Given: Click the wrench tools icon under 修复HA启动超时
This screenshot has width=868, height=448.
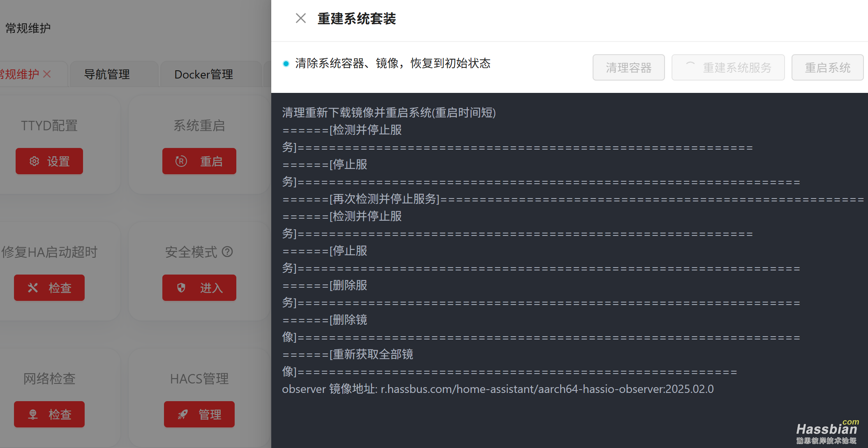Looking at the screenshot, I should (x=33, y=288).
